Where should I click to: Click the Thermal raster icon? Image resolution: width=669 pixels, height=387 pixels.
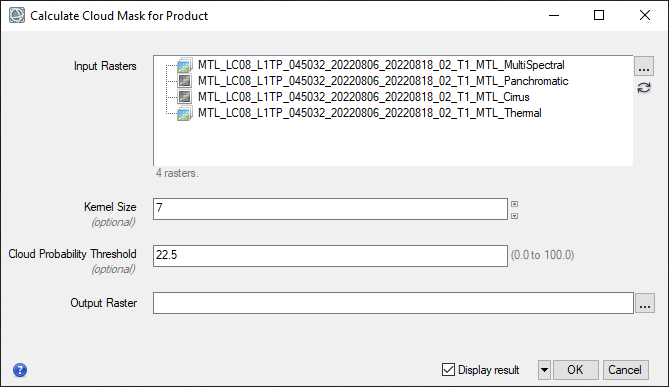click(x=185, y=113)
